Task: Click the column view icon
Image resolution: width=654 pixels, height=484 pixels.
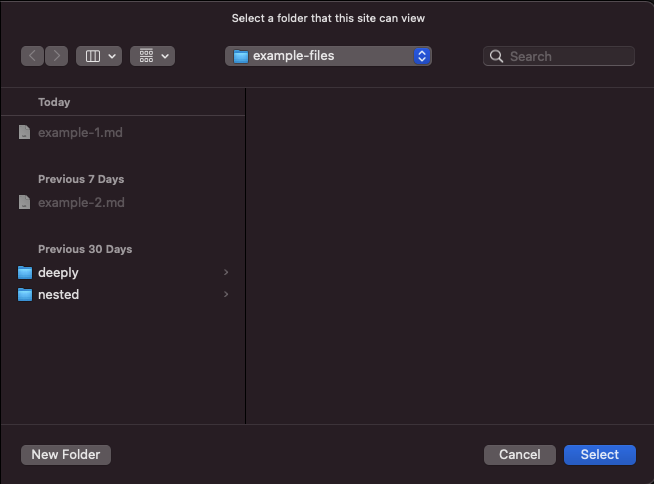Action: click(93, 56)
